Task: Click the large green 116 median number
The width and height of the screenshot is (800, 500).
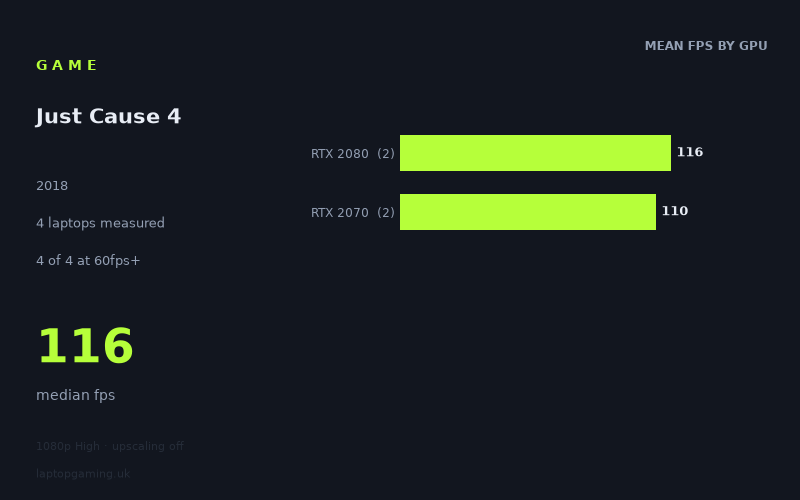Action: pos(86,346)
